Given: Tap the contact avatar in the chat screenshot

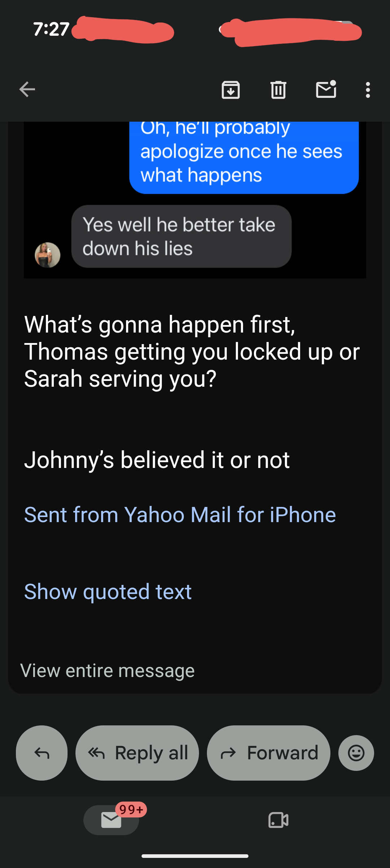Looking at the screenshot, I should [x=47, y=255].
